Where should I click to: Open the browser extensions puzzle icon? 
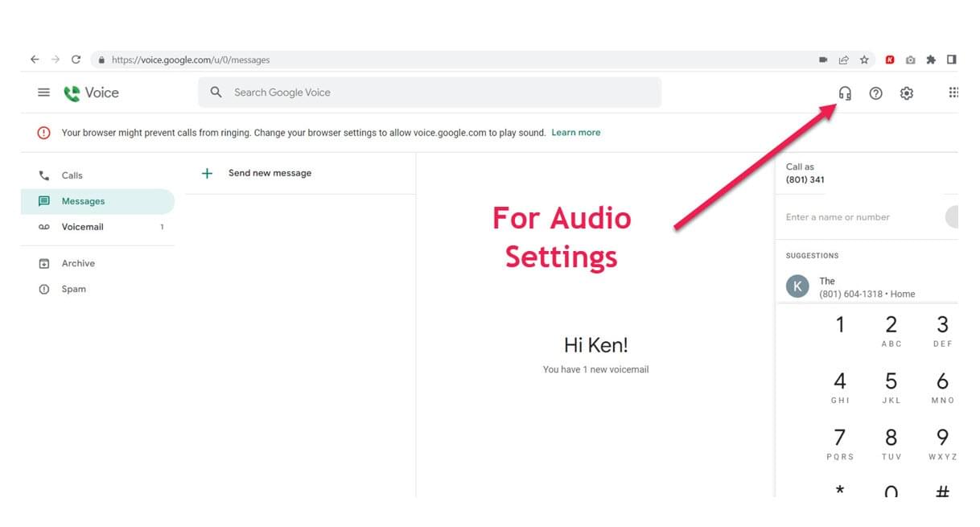click(x=931, y=60)
